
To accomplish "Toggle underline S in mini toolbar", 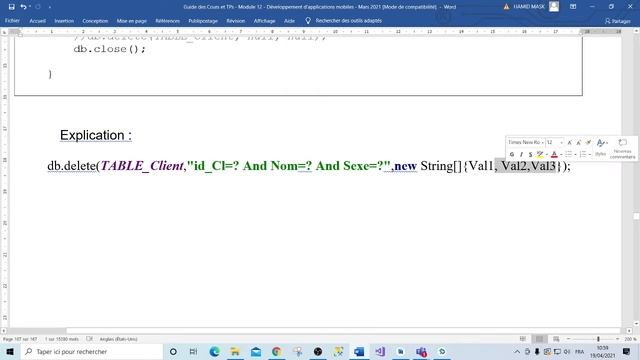I will coord(530,154).
